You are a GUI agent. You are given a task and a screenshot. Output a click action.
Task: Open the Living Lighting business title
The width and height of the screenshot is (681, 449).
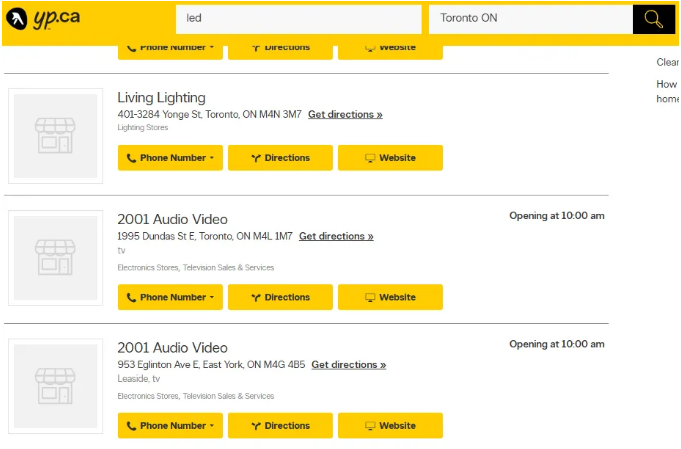pos(161,98)
